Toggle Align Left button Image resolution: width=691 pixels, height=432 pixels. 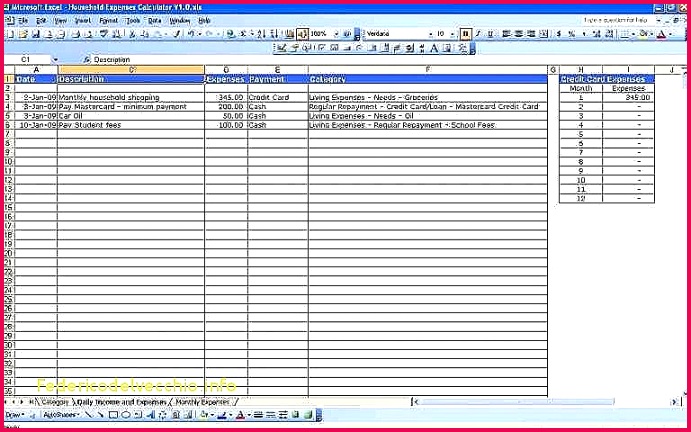click(x=506, y=34)
